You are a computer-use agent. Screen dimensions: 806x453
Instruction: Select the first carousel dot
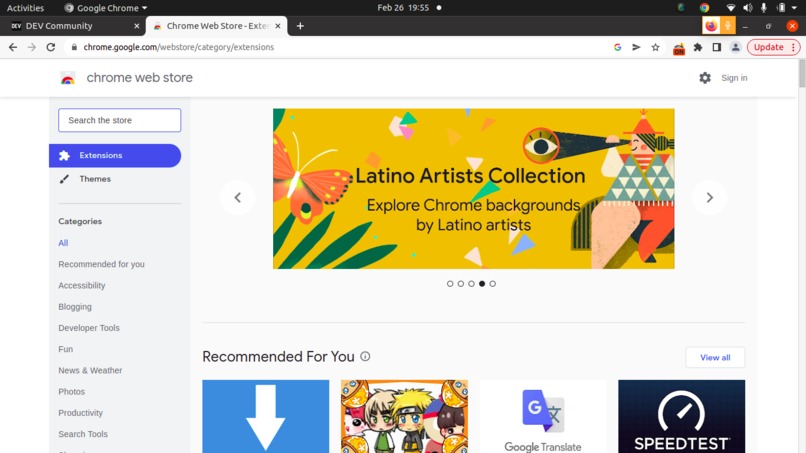coord(450,284)
